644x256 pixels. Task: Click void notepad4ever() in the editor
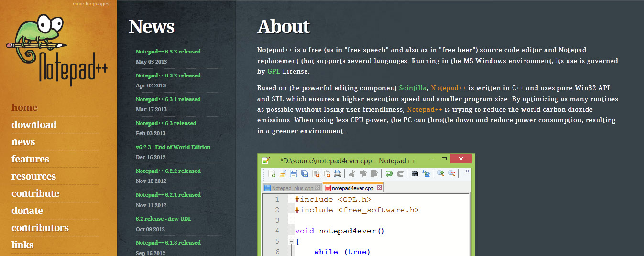(x=340, y=231)
